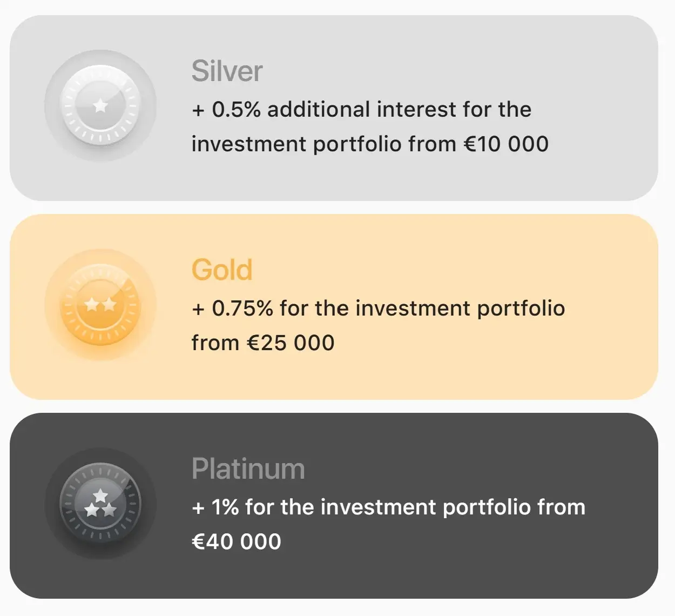Click the +0.5% additional interest text
The image size is (675, 616).
[370, 126]
